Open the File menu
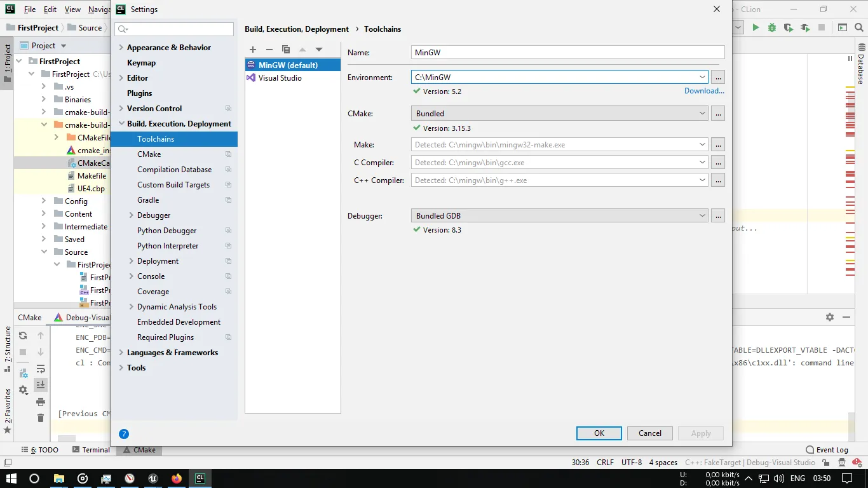This screenshot has width=868, height=488. coord(30,10)
